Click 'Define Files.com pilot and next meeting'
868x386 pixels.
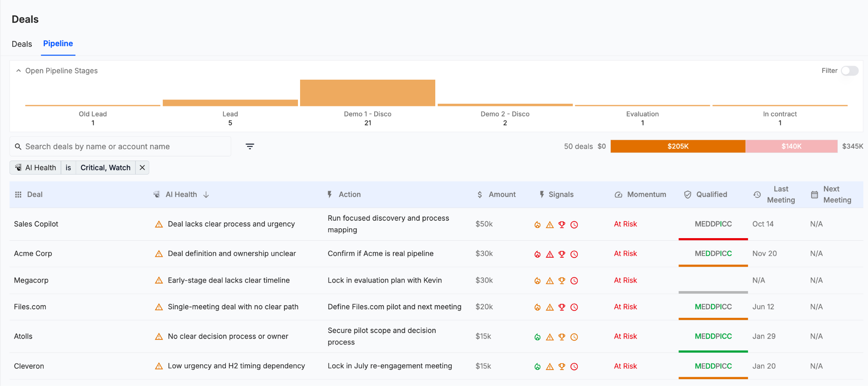[x=395, y=307]
